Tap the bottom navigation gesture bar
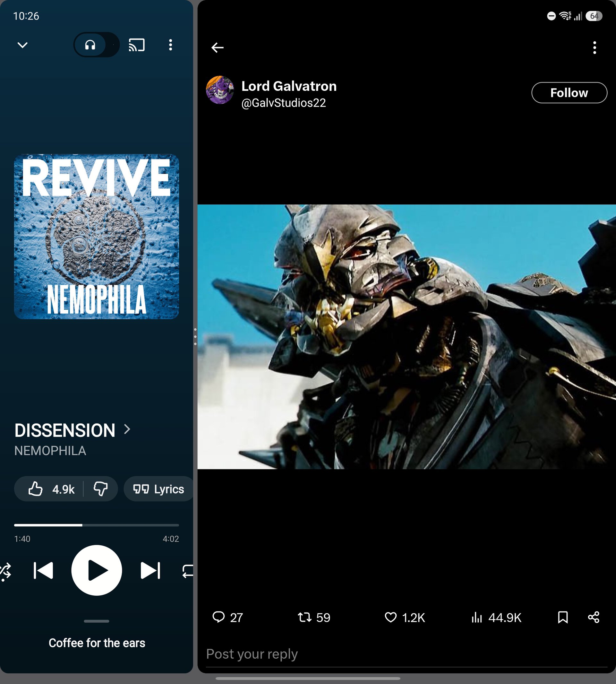The height and width of the screenshot is (684, 616). coord(308,678)
